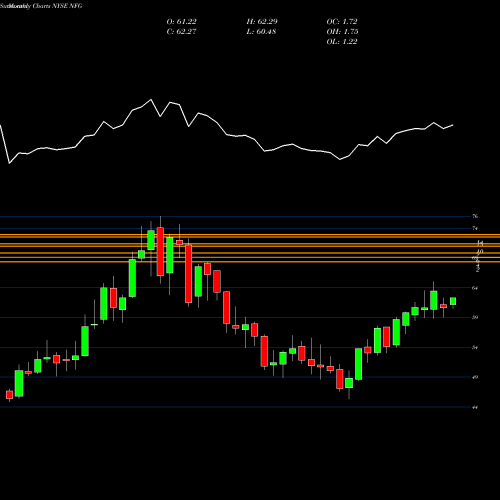Click the '76' price axis label
Image resolution: width=500 pixels, height=500 pixels.
coord(475,216)
